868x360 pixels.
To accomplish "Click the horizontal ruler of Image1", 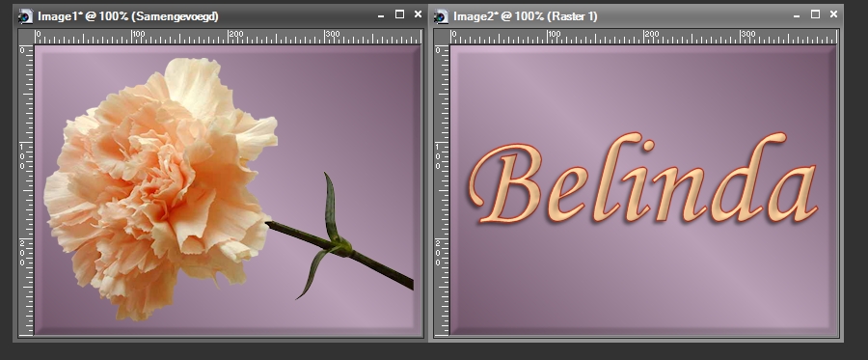I will click(x=228, y=37).
